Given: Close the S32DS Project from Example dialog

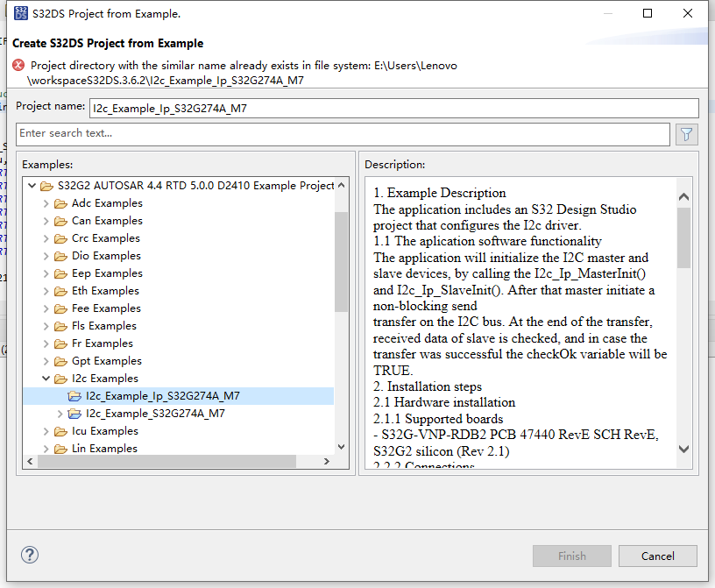Looking at the screenshot, I should pyautogui.click(x=688, y=13).
